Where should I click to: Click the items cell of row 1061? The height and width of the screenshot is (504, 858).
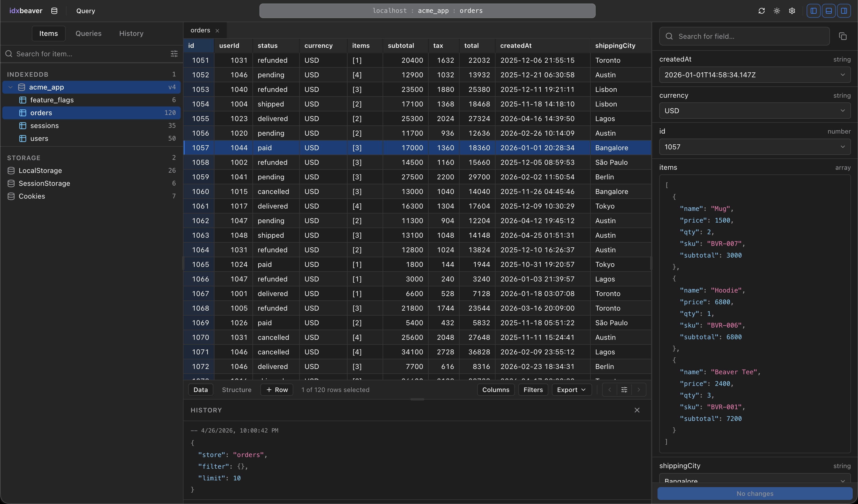(x=365, y=206)
